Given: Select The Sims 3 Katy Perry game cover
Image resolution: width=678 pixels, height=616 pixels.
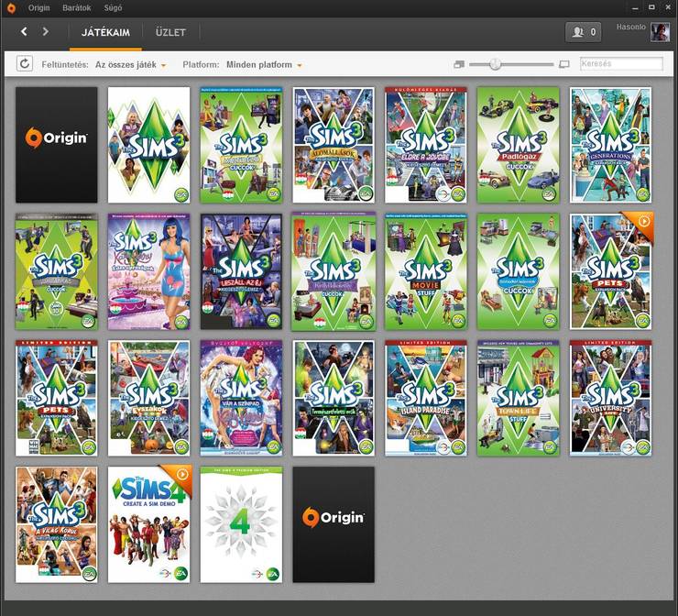Looking at the screenshot, I should (x=149, y=271).
